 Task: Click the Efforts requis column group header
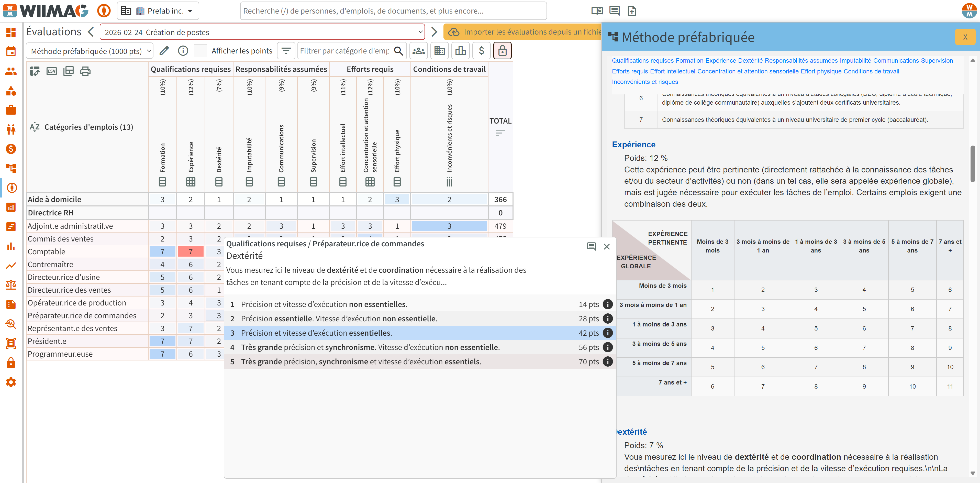370,69
